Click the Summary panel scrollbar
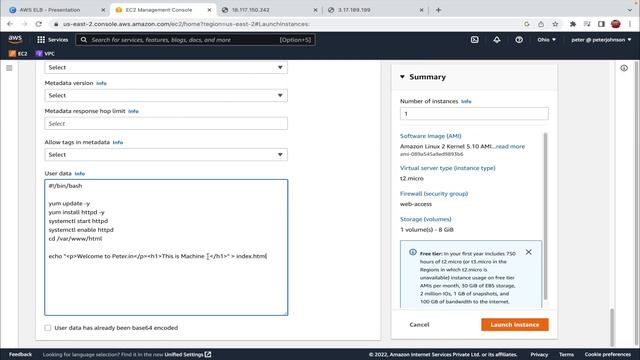The image size is (640, 360). pyautogui.click(x=545, y=216)
